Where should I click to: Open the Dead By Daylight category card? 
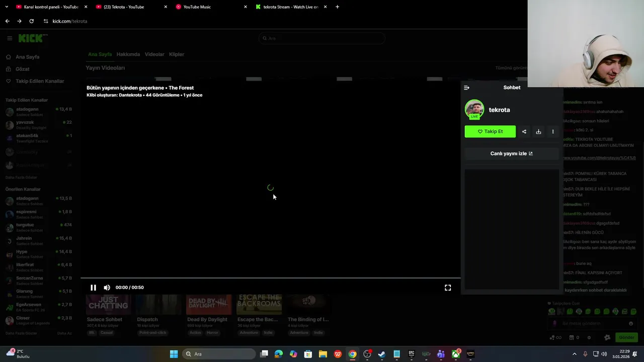point(209,315)
